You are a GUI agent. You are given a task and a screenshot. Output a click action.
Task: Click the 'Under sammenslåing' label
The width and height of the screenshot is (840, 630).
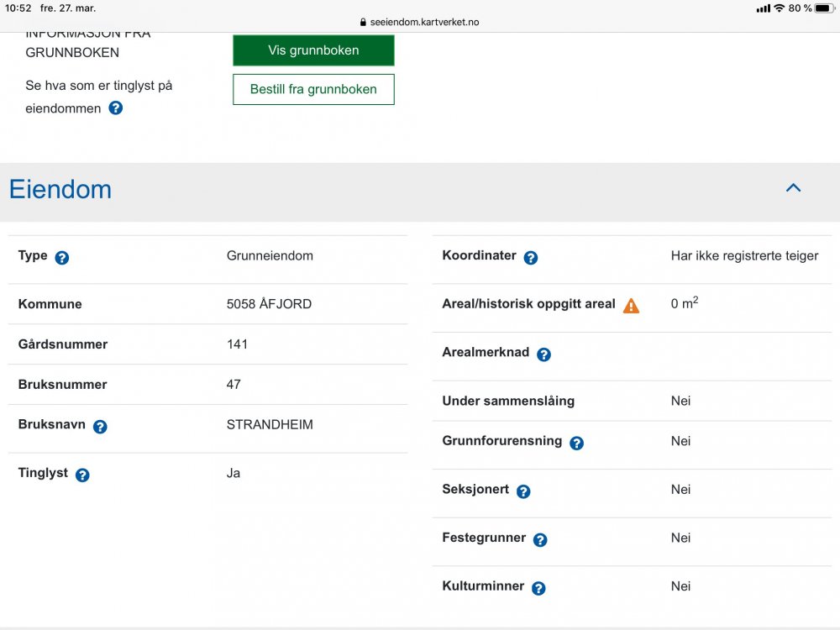click(x=508, y=401)
